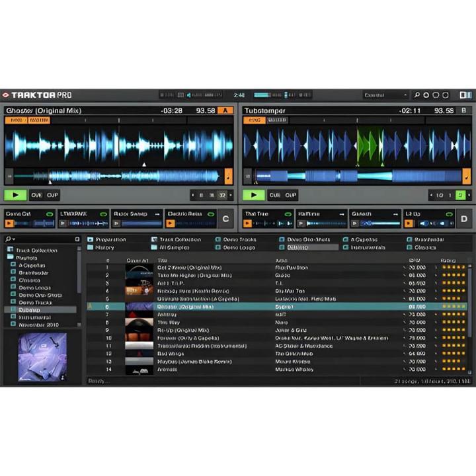Open the browser search magnifier menu
The image size is (476, 476).
[x=10, y=239]
